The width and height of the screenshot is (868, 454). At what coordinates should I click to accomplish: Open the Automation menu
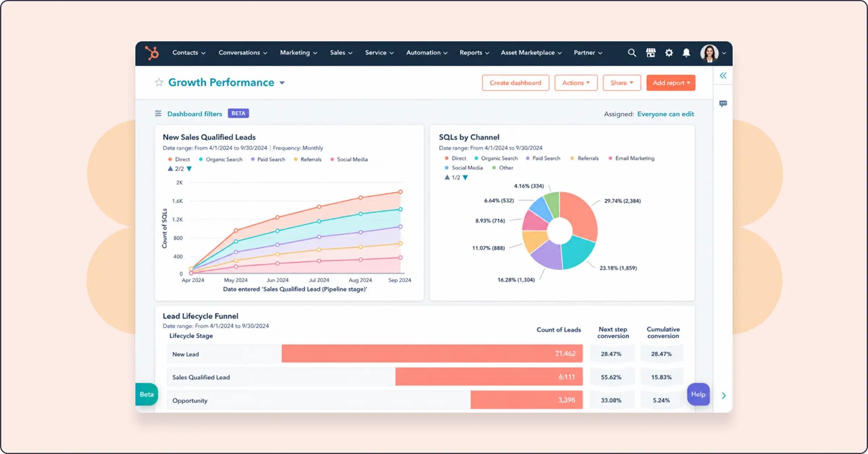pyautogui.click(x=427, y=53)
